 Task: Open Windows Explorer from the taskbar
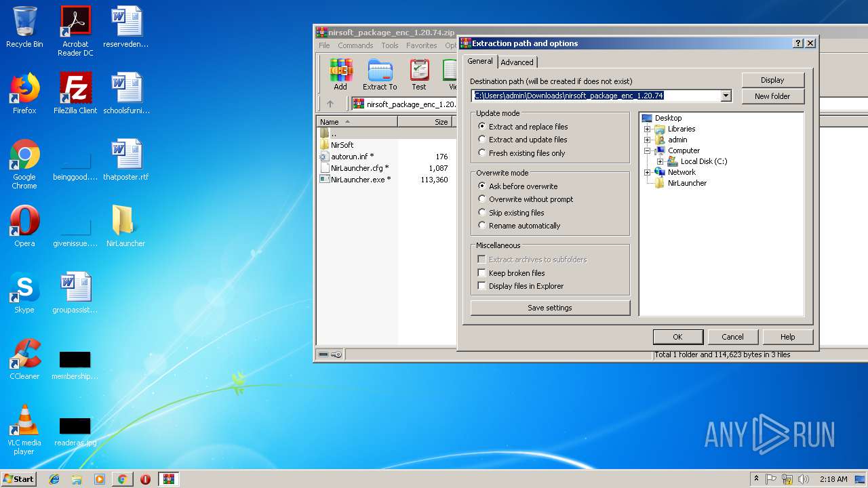point(77,479)
